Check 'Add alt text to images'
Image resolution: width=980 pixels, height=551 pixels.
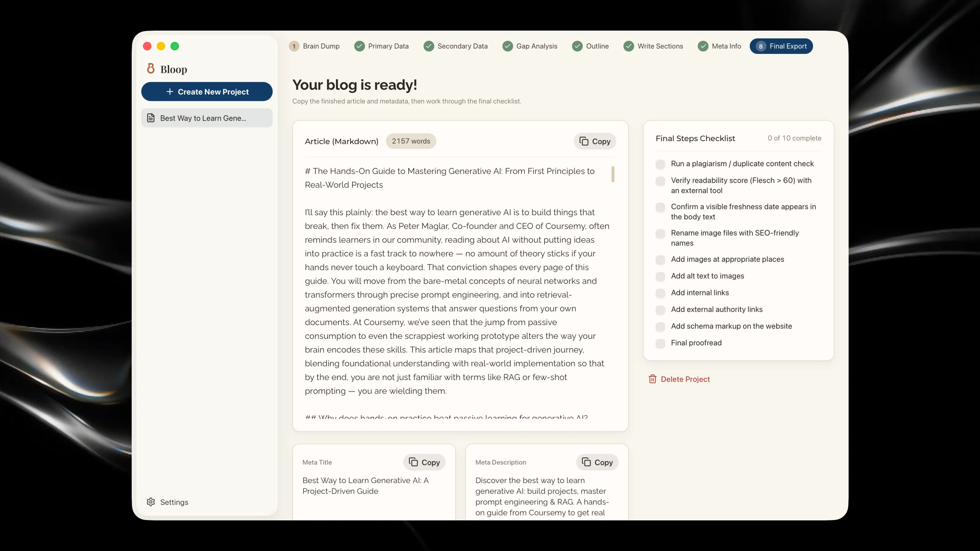[661, 276]
